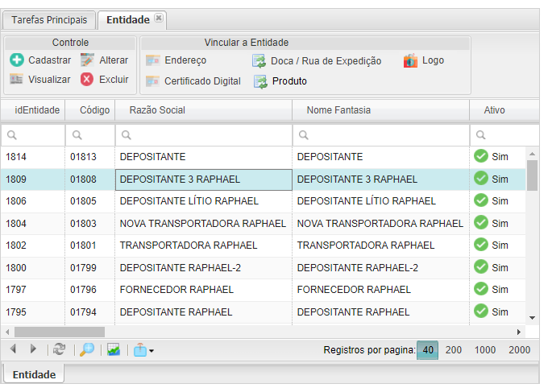Screen dimensions: 548x392
Task: Refresh the grid with reload icon
Action: [x=59, y=349]
